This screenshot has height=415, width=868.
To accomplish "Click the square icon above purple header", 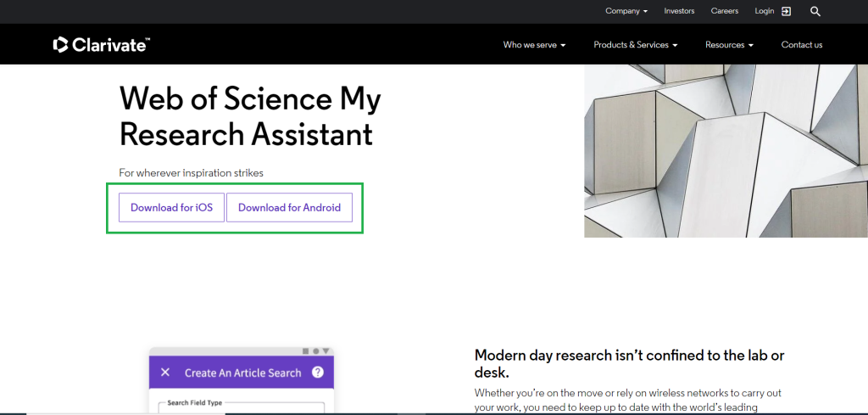I will [306, 351].
